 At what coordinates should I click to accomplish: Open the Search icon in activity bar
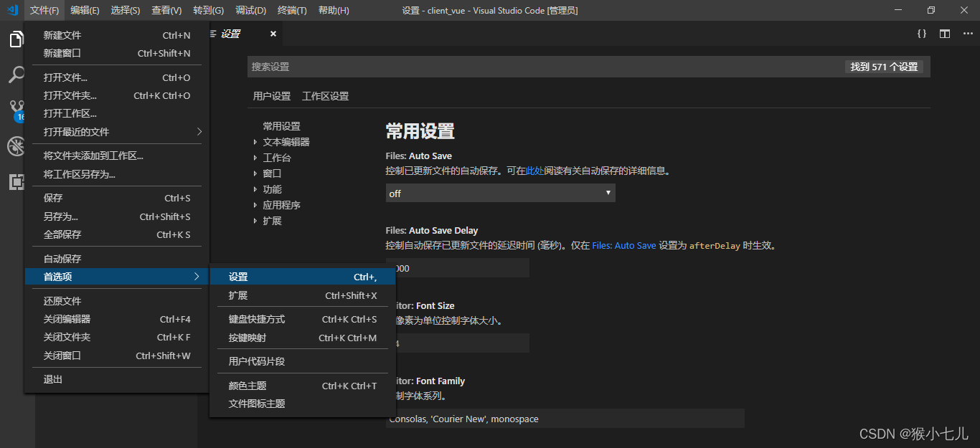point(17,75)
